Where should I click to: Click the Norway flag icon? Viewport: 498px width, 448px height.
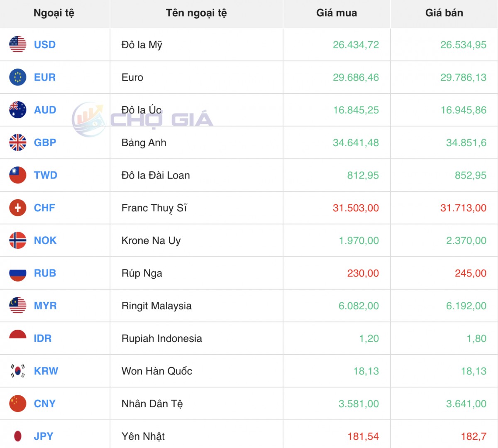click(17, 240)
